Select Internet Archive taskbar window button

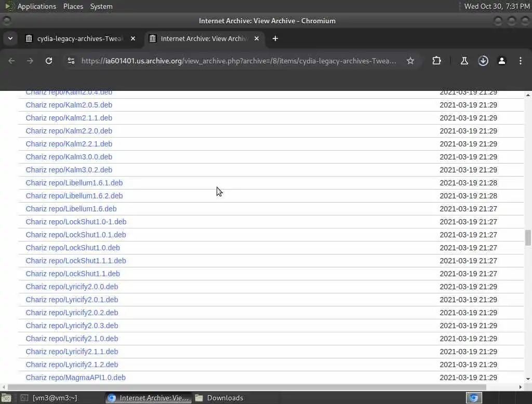tap(148, 398)
